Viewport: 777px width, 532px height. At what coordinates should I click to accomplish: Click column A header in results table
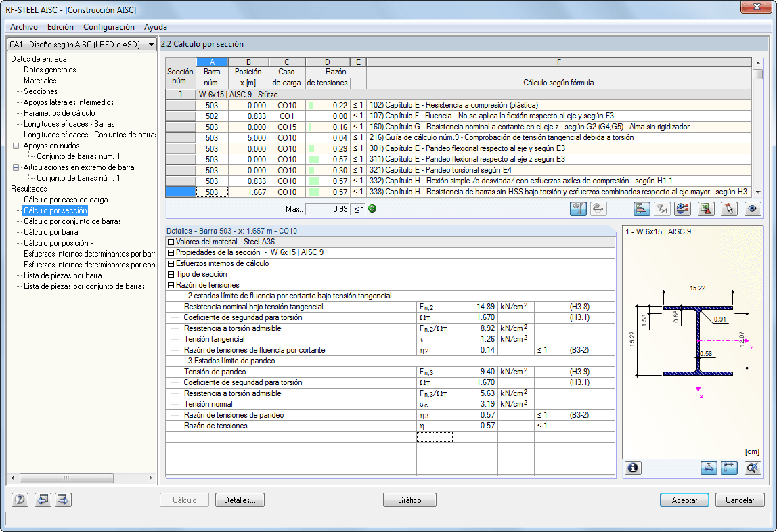click(x=212, y=62)
